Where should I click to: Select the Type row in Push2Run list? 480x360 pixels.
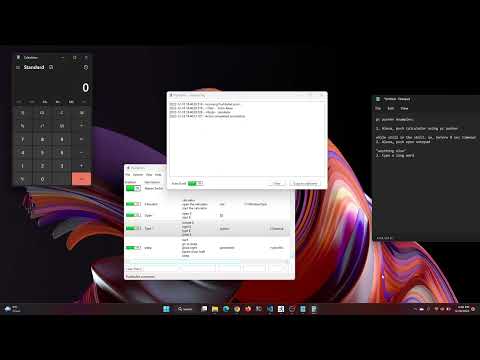(207, 228)
